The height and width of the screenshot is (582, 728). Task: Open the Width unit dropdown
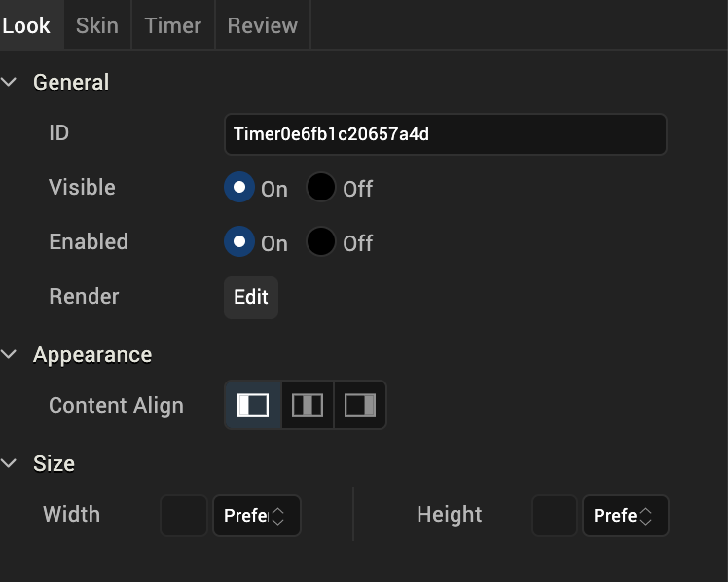[256, 516]
